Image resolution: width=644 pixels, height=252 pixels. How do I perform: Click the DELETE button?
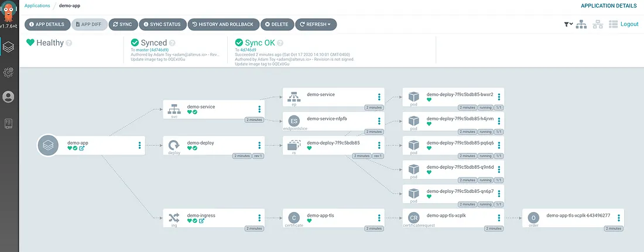(x=278, y=24)
